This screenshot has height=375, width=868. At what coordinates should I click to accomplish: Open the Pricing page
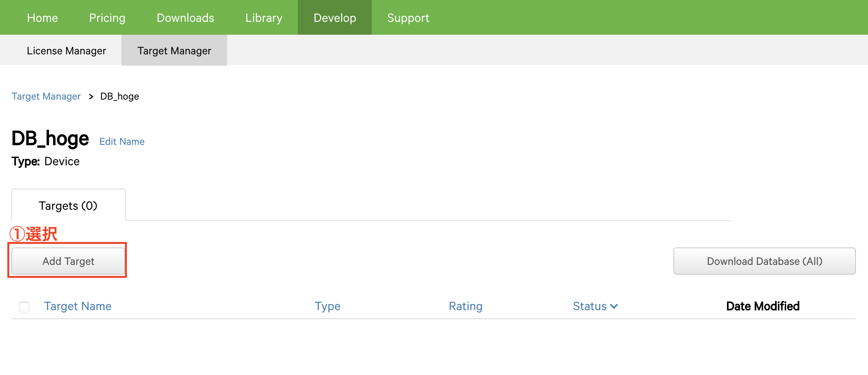107,18
